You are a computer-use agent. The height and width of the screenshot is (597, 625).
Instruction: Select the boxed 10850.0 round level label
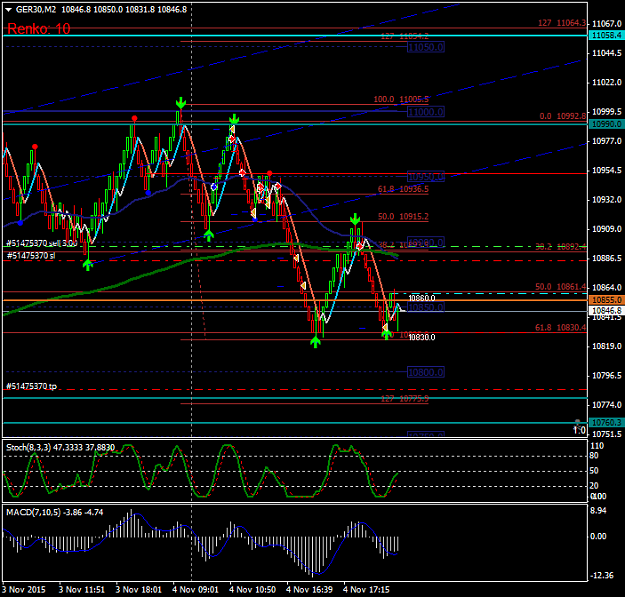426,307
